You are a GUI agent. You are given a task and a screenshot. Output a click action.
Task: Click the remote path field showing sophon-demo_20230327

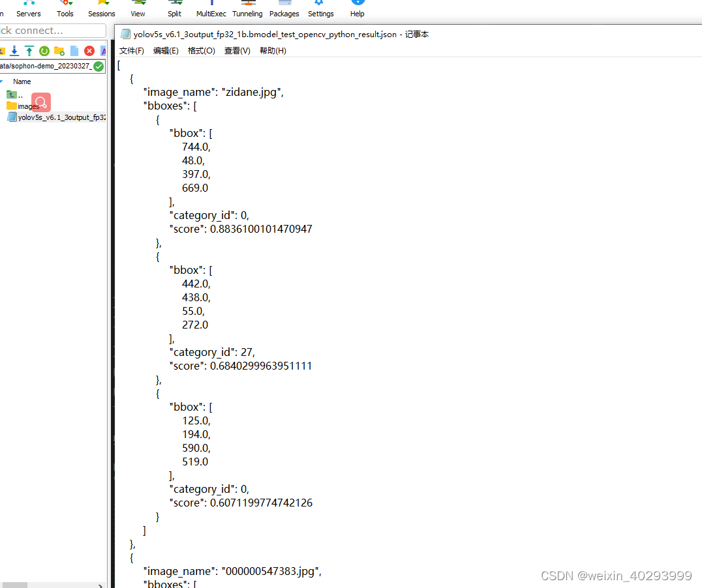click(46, 66)
